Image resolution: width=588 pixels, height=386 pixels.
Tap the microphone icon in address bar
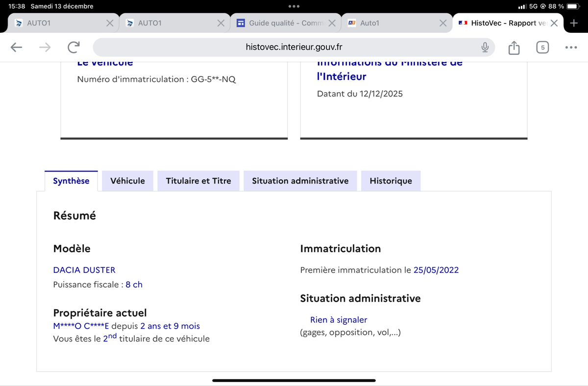click(x=485, y=47)
